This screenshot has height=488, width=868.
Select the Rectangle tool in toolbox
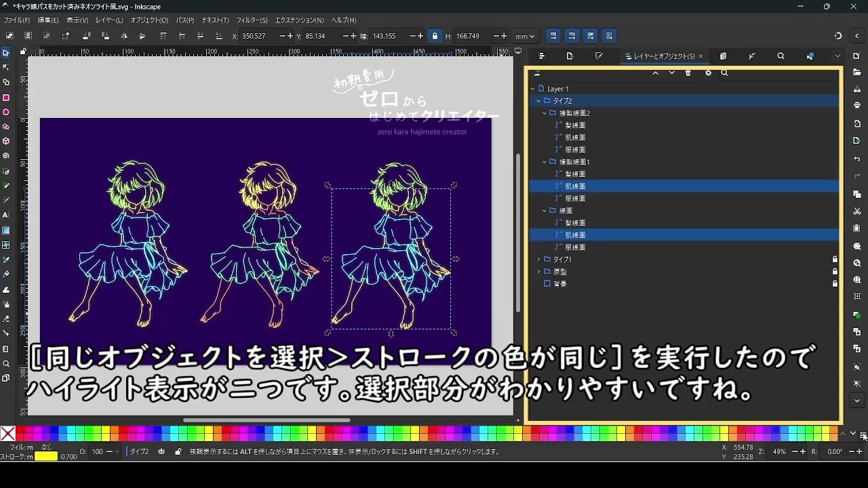coord(6,98)
